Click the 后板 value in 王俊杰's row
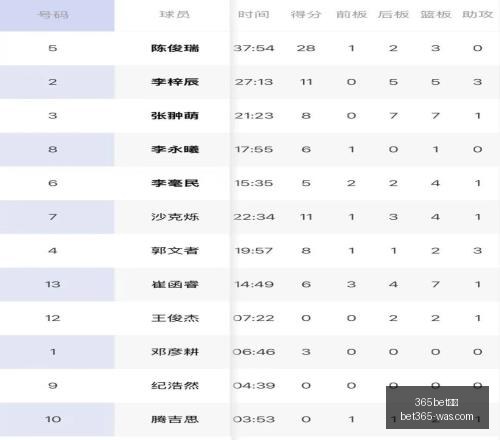Image resolution: width=500 pixels, height=440 pixels. click(393, 318)
